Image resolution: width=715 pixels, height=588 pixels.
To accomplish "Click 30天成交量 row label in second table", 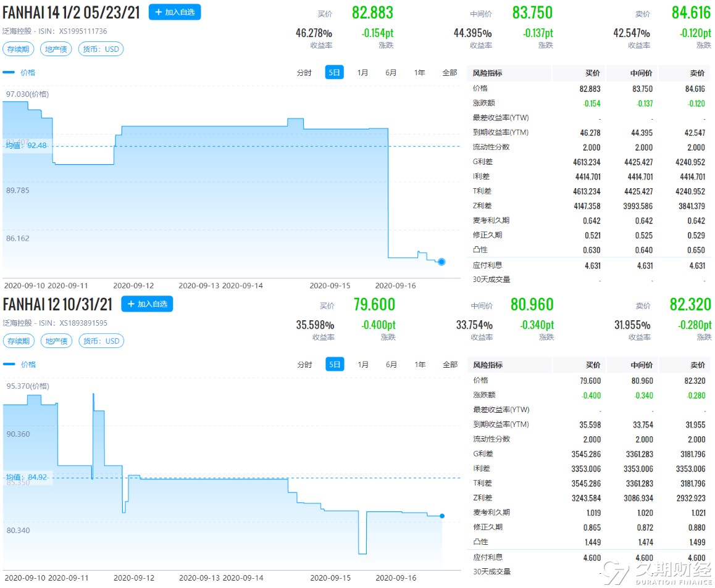I will [x=492, y=571].
